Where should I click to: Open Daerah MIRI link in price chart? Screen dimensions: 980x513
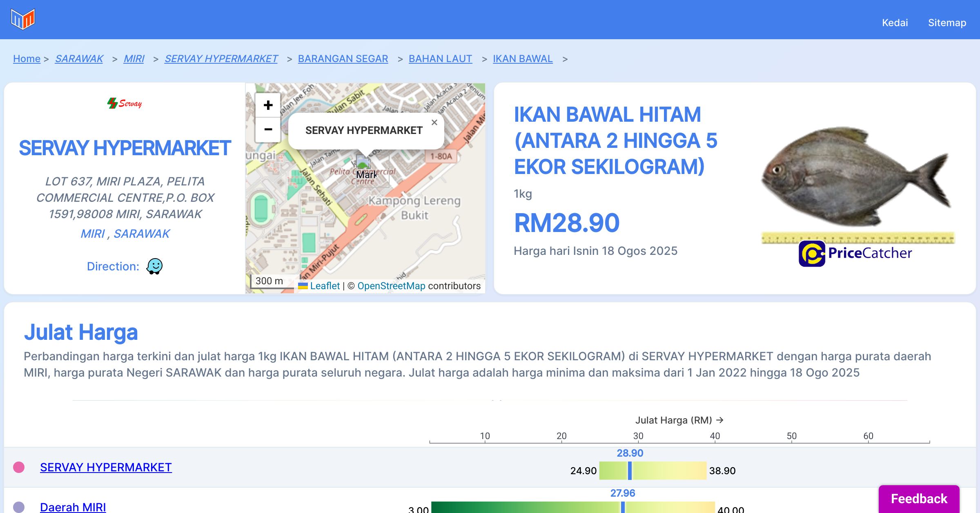click(x=73, y=507)
